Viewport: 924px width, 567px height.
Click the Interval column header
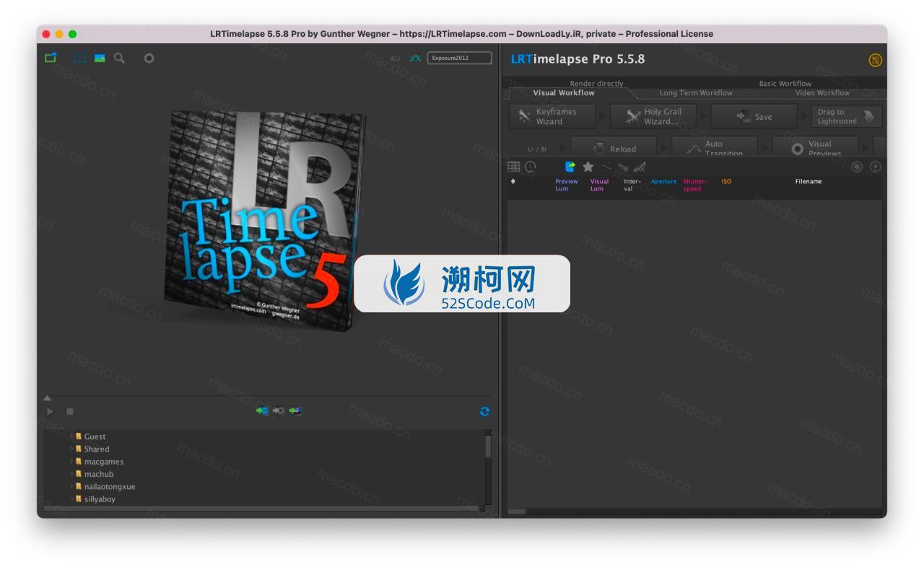tap(632, 185)
